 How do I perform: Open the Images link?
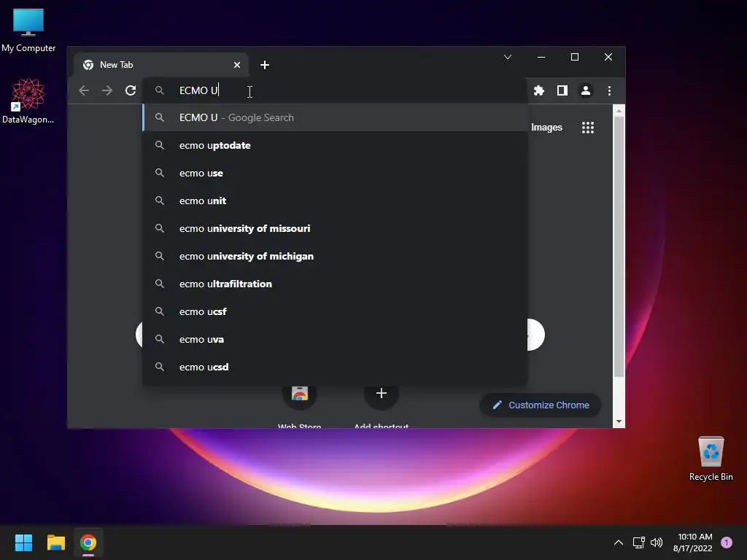pyautogui.click(x=546, y=127)
